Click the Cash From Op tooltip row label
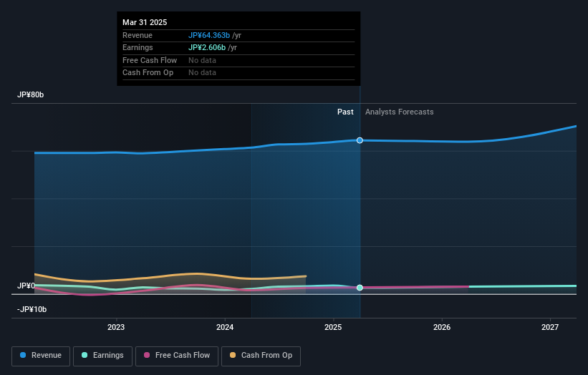Viewport: 588px width, 375px height. (148, 73)
